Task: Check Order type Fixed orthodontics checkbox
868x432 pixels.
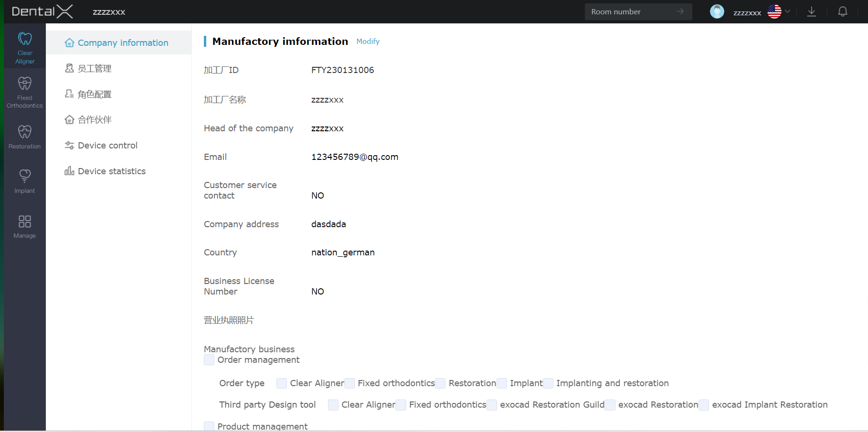Action: click(349, 383)
